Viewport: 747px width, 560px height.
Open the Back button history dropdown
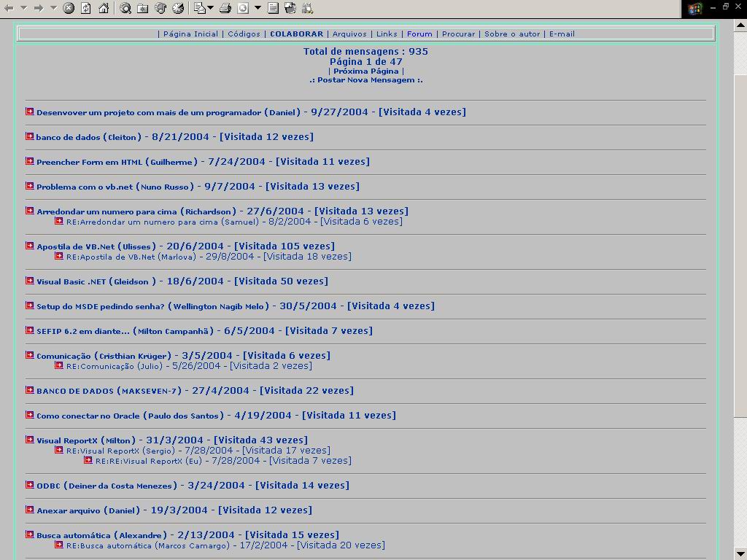[x=24, y=8]
